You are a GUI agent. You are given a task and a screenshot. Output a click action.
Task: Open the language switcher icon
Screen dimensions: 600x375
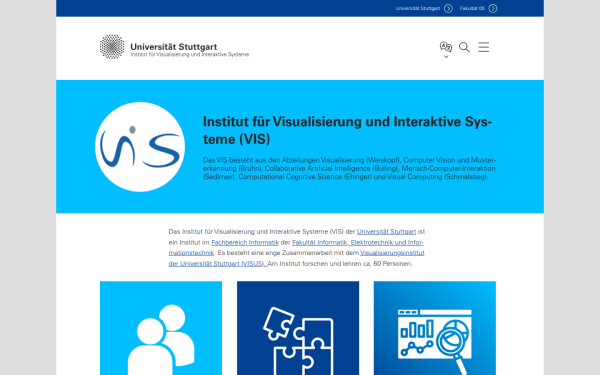446,47
